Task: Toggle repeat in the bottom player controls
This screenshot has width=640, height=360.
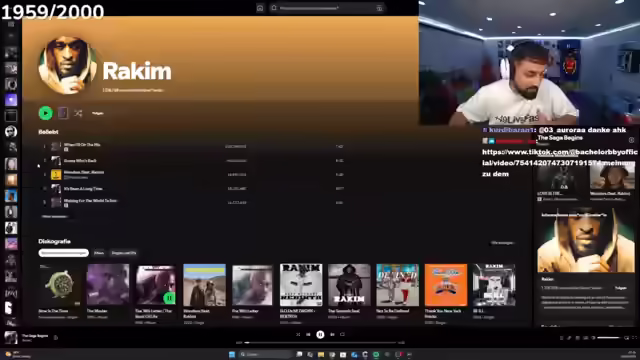Action: click(x=342, y=335)
